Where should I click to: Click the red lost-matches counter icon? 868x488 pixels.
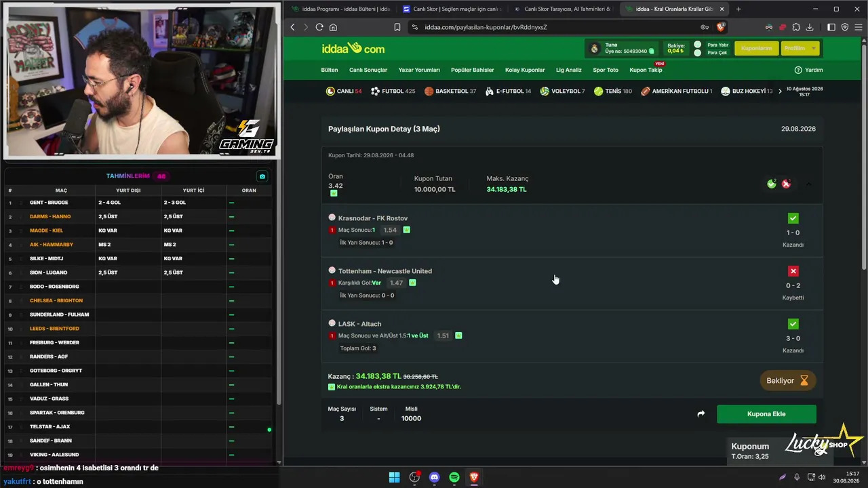[x=786, y=184]
